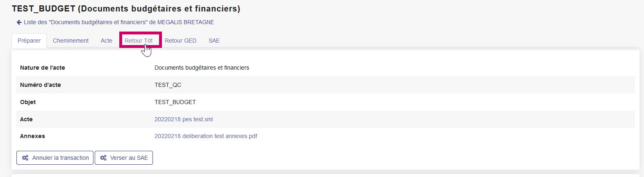Switch to the Retour GED tab
644x177 pixels.
click(180, 41)
